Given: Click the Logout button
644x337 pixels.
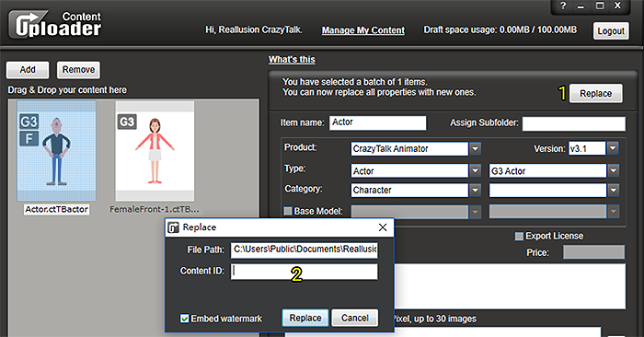Looking at the screenshot, I should 611,30.
